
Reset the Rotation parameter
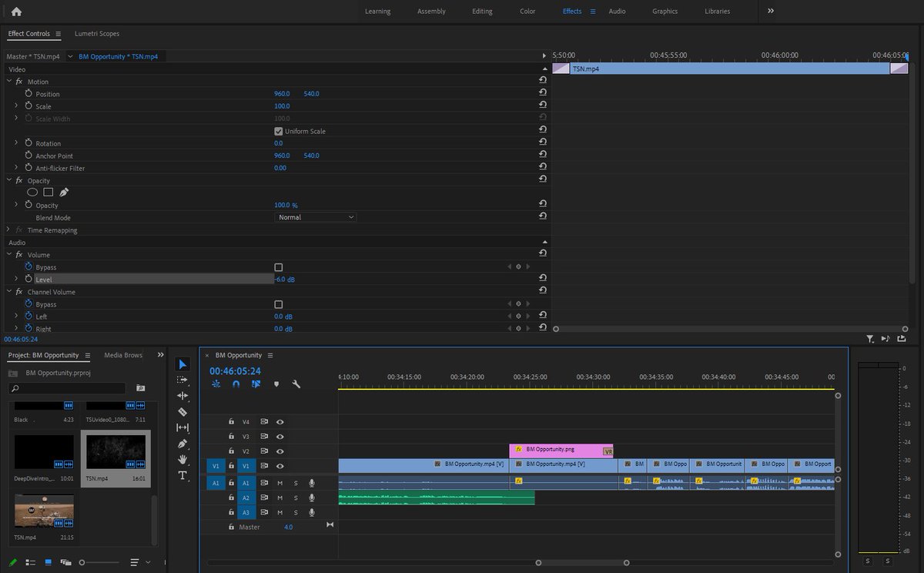pos(543,142)
